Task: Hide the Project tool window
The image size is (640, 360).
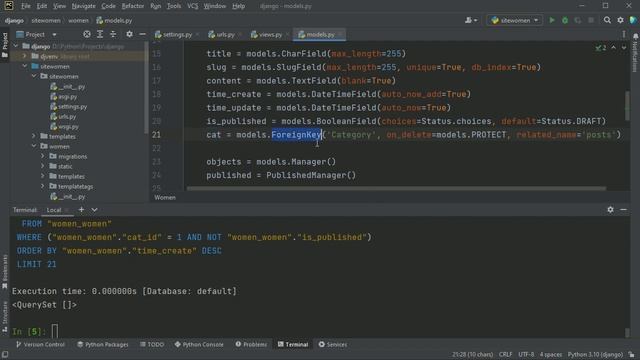Action: click(142, 34)
